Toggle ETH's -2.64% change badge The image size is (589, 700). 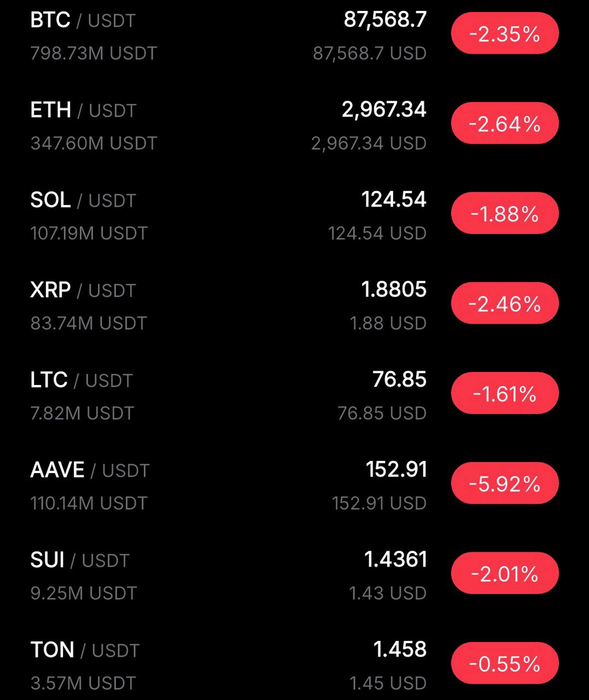504,124
